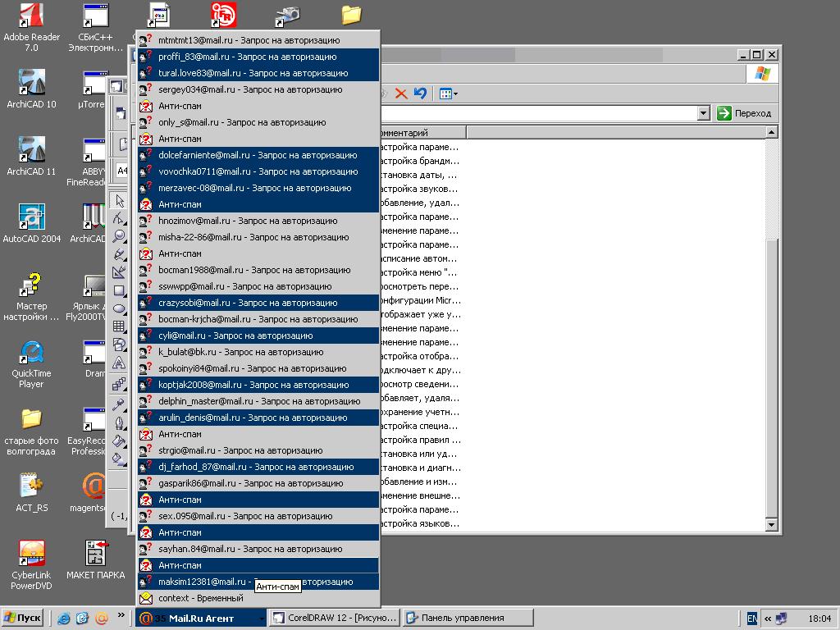Click the scroll up arrow in Control Panel
The width and height of the screenshot is (840, 630).
coord(771,132)
